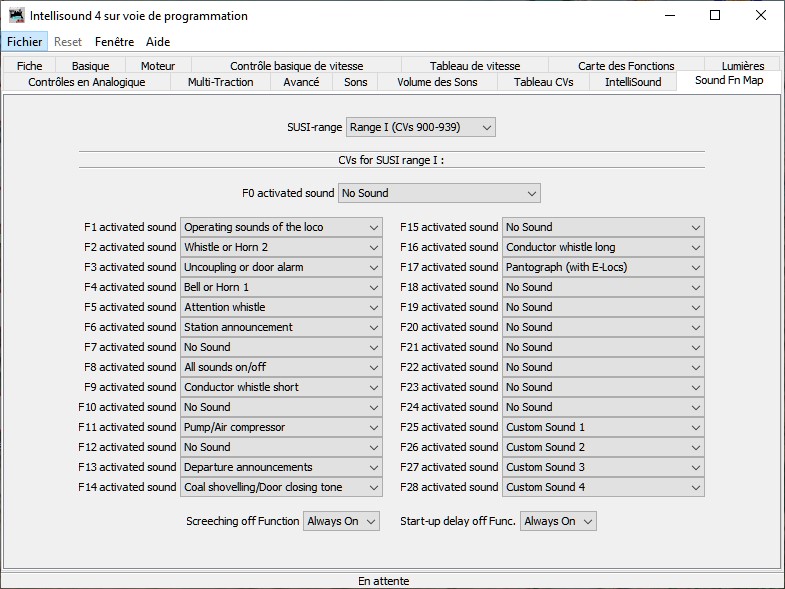Screen dimensions: 785x589
Task: Open F21 activated sound dropdown
Action: (603, 348)
